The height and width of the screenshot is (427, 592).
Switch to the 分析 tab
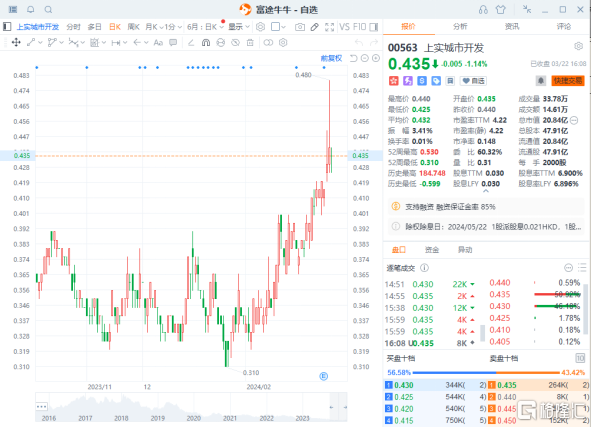460,26
